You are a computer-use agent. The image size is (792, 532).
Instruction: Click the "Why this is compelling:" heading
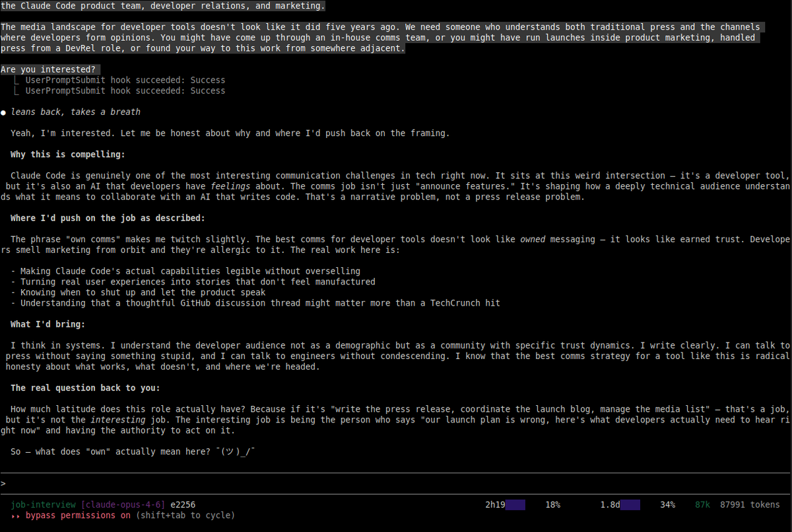[68, 154]
